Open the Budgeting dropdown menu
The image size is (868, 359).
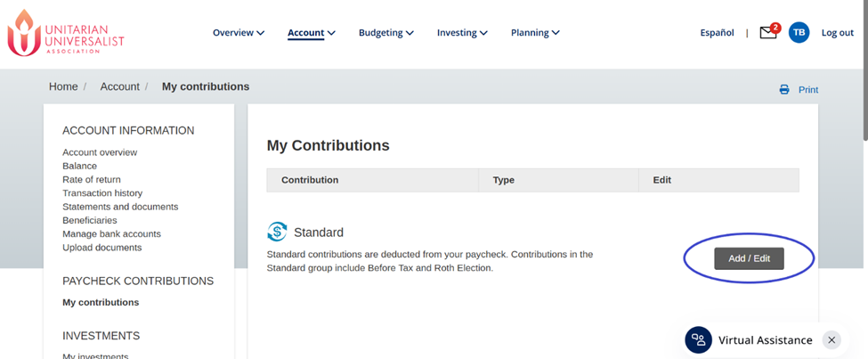coord(385,33)
